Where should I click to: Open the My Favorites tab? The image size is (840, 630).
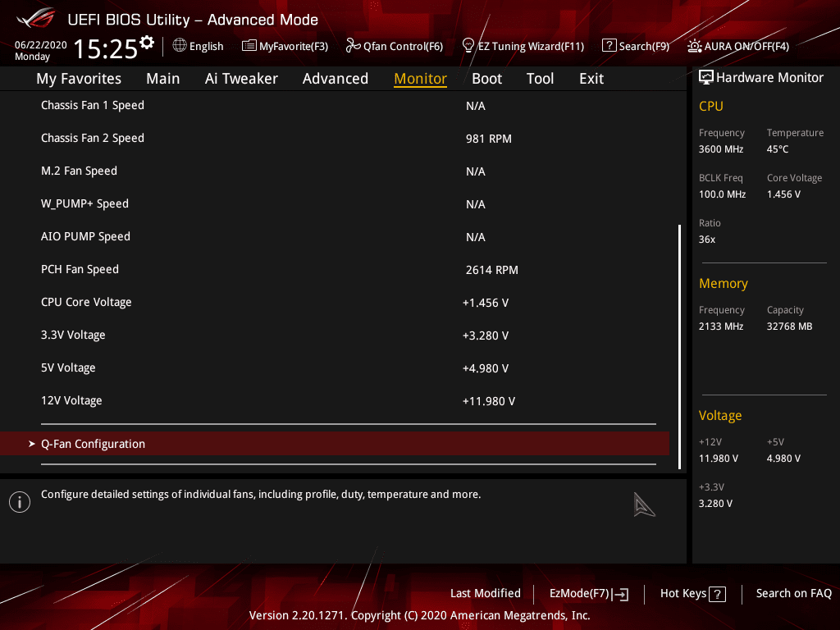(x=79, y=79)
